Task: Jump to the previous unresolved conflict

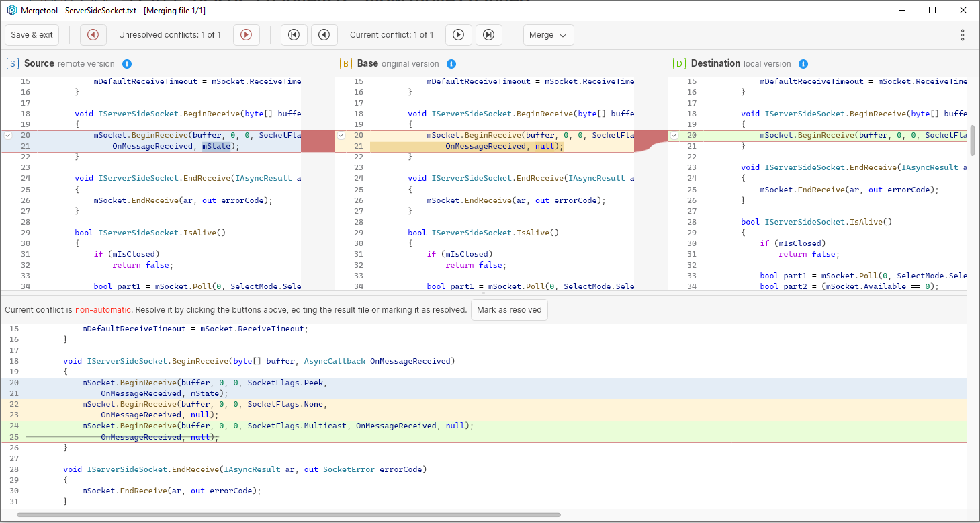Action: click(93, 34)
